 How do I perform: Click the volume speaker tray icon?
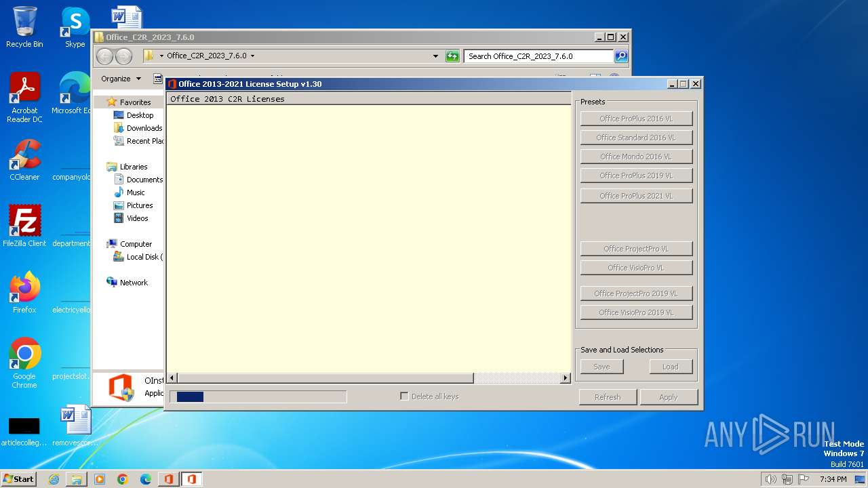tap(770, 479)
